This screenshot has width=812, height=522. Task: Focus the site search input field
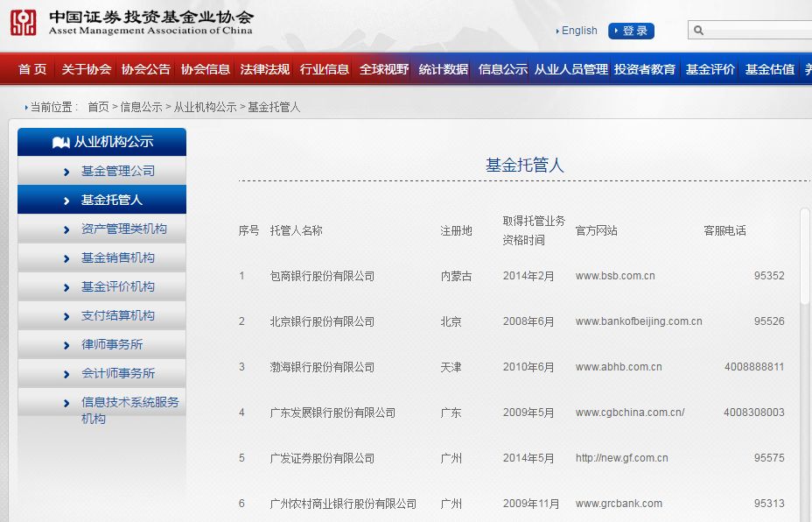coord(750,30)
